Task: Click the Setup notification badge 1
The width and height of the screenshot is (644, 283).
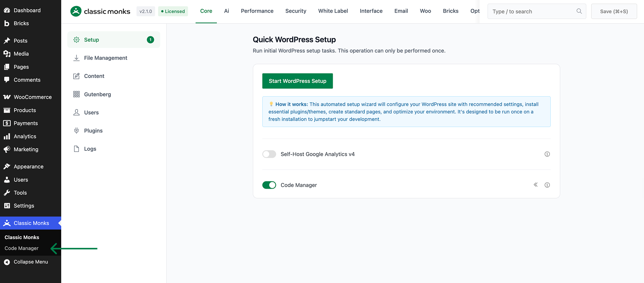Action: point(150,40)
